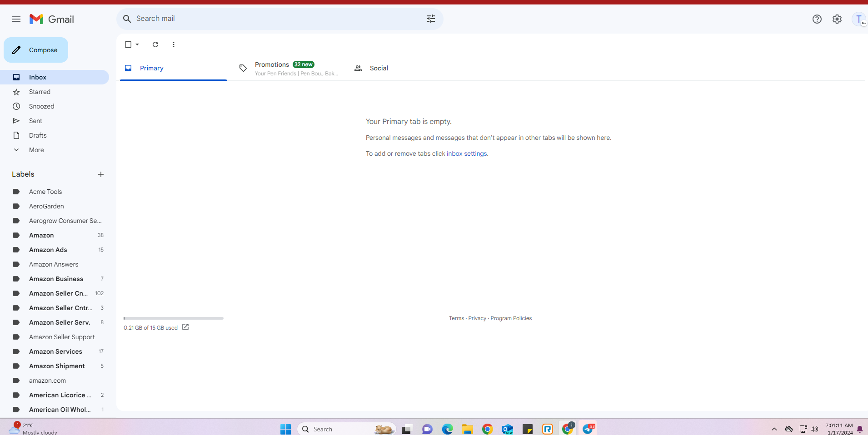Click the storage usage progress bar

click(174, 318)
